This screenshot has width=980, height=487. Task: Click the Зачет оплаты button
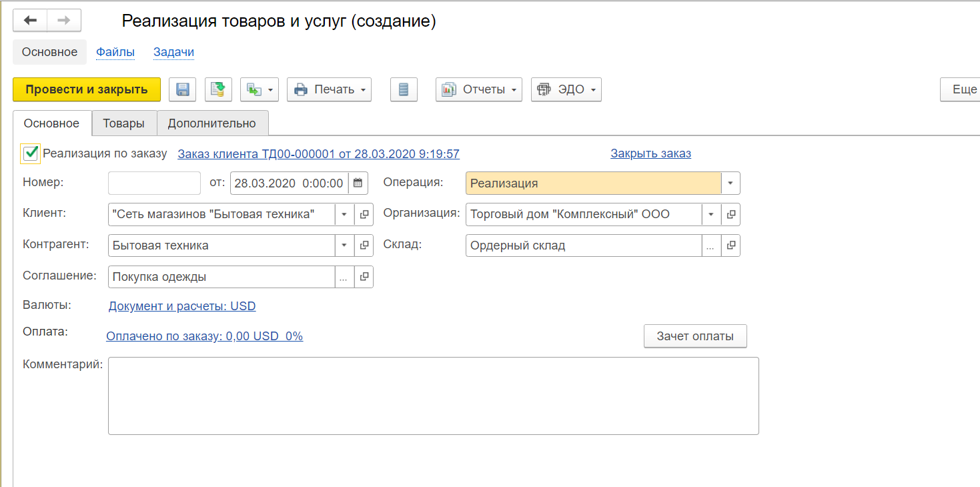pyautogui.click(x=694, y=336)
